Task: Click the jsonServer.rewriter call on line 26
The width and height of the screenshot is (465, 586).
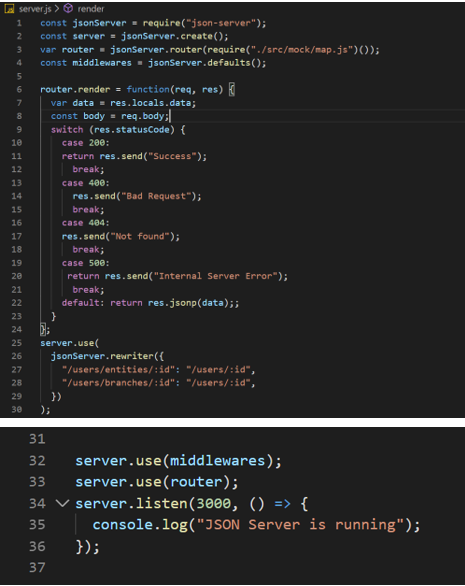Action: tap(102, 356)
